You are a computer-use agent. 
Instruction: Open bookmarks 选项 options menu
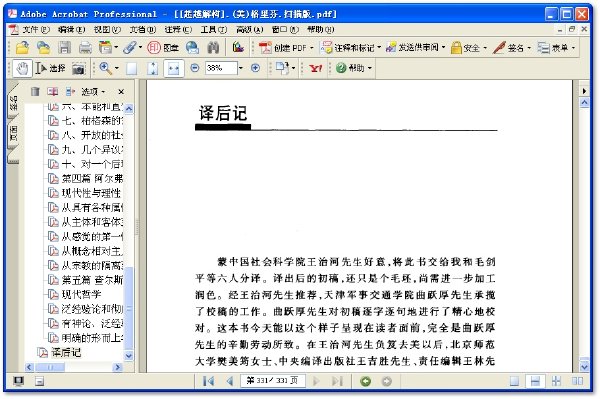point(93,92)
